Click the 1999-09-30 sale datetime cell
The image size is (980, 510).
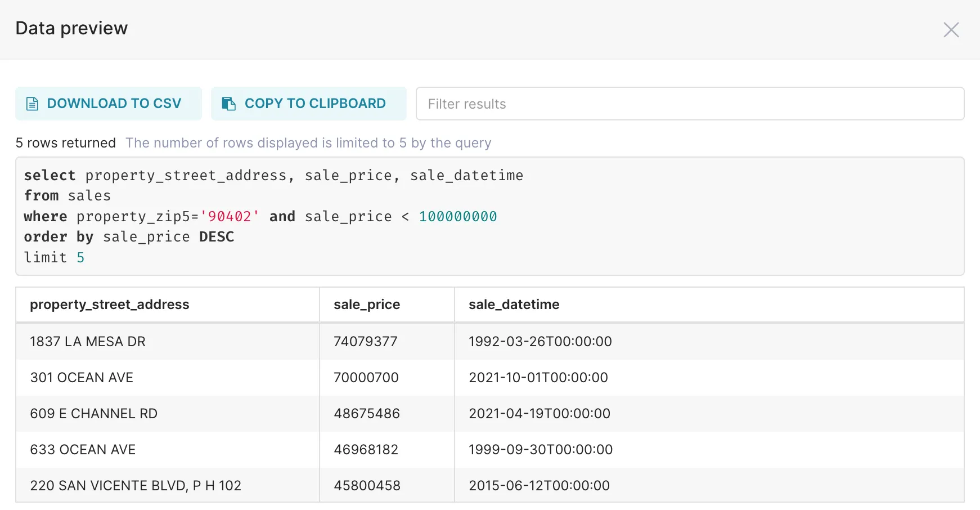[541, 450]
